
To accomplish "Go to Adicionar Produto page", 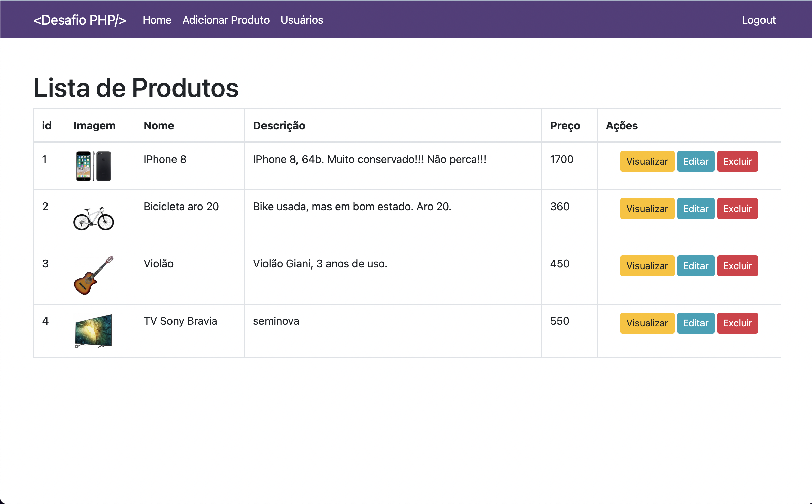I will point(226,20).
